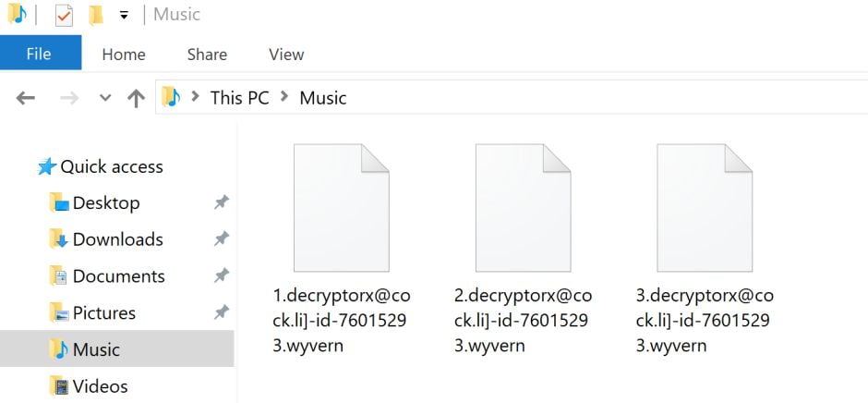The height and width of the screenshot is (403, 868).
Task: Click the Forward navigation arrow
Action: [x=69, y=99]
